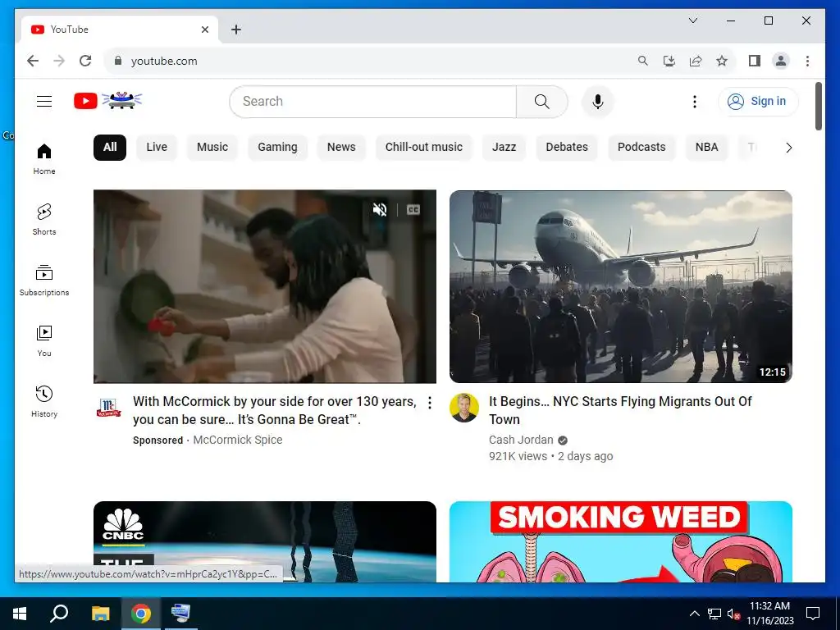Viewport: 840px width, 630px height.
Task: Click the youtube.com address bar
Action: pos(368,61)
